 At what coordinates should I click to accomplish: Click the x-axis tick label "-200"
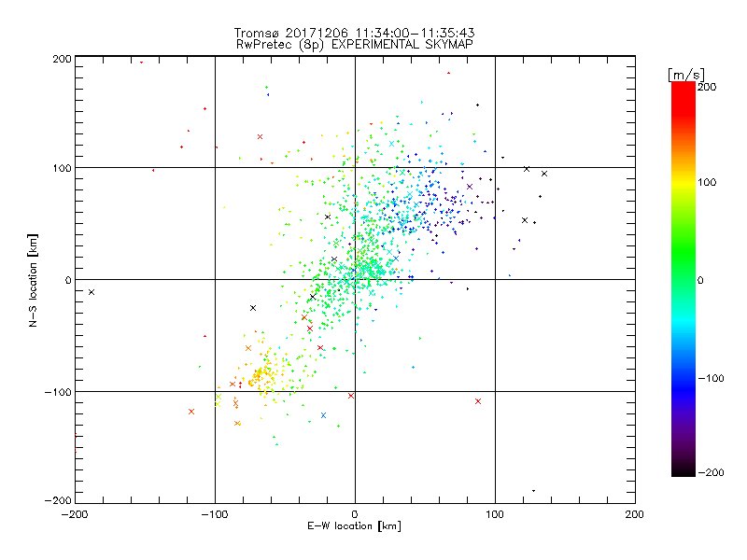tap(75, 514)
